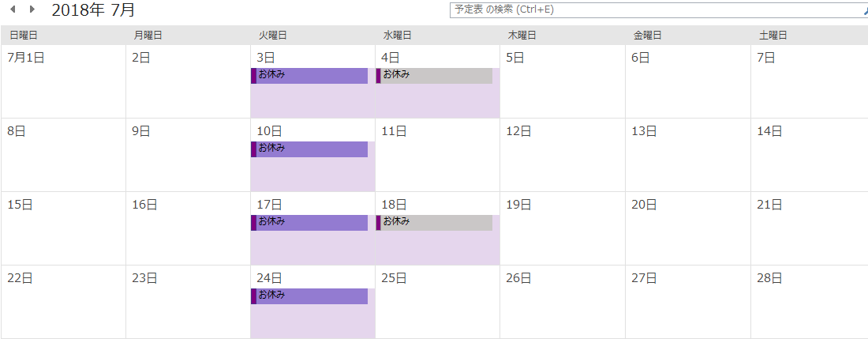Select the お休み appointment on July 10

pos(309,149)
